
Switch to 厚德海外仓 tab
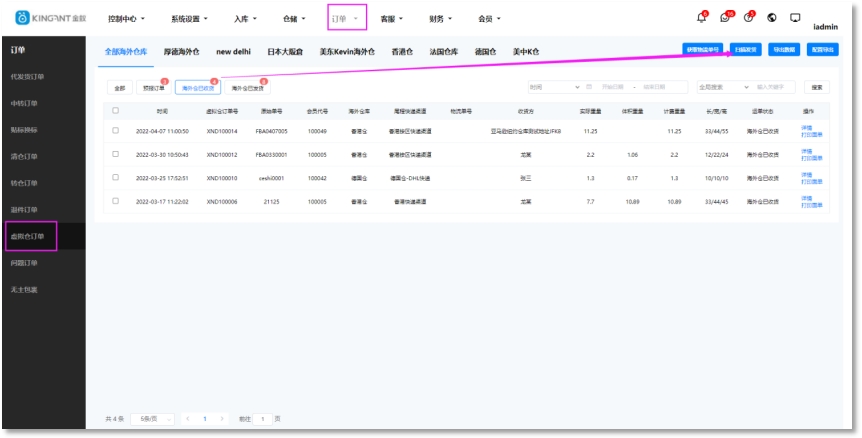pyautogui.click(x=181, y=52)
